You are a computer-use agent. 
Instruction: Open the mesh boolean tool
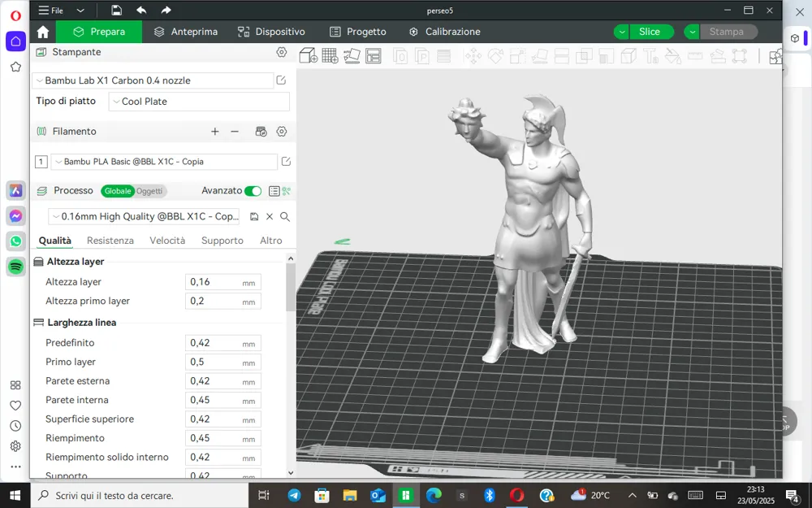point(584,56)
